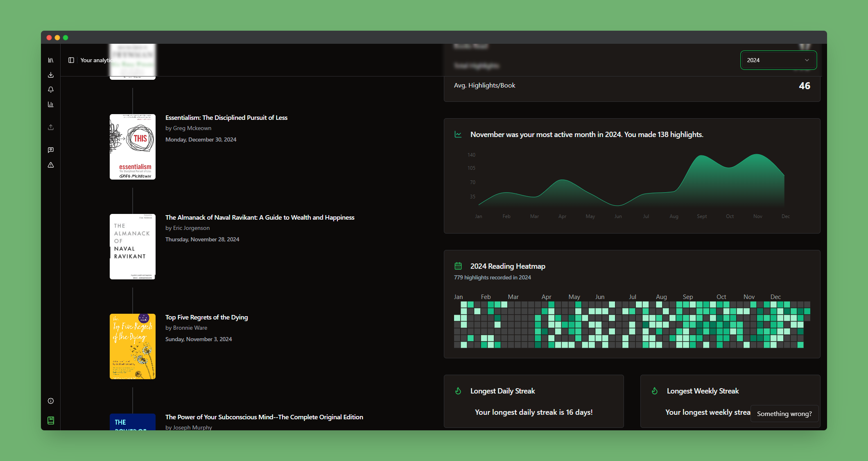868x461 pixels.
Task: Click the warning/report issue icon
Action: pyautogui.click(x=51, y=165)
